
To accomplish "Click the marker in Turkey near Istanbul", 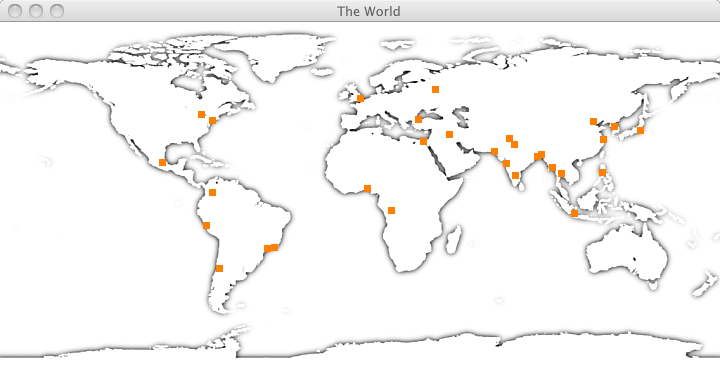I will [x=418, y=119].
